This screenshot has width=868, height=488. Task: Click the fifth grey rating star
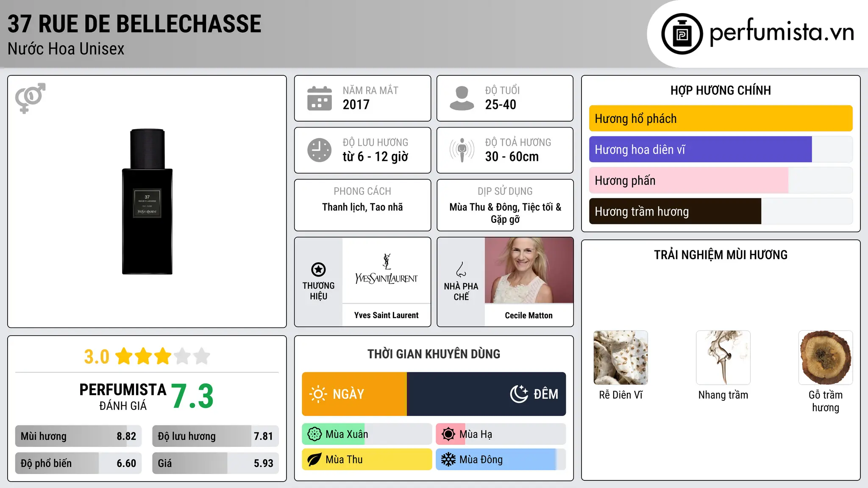tap(202, 356)
